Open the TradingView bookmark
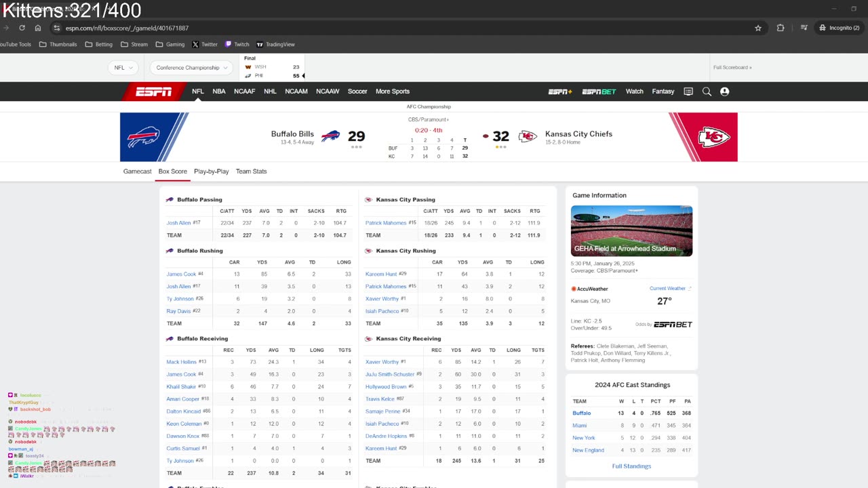This screenshot has height=488, width=868. 275,45
